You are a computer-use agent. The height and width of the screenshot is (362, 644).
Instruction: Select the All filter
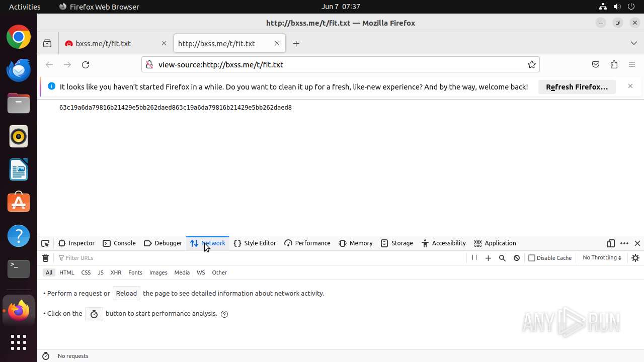[49, 273]
